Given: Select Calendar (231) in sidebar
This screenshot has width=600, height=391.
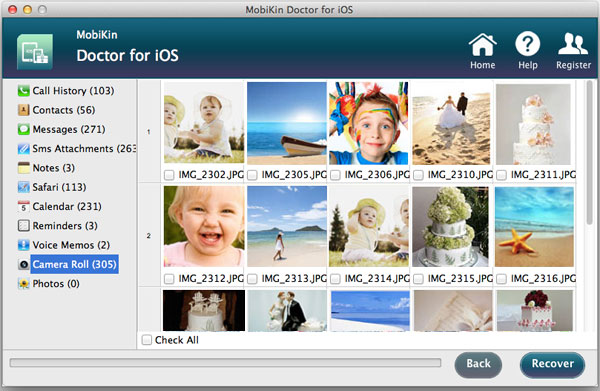Looking at the screenshot, I should pos(67,207).
